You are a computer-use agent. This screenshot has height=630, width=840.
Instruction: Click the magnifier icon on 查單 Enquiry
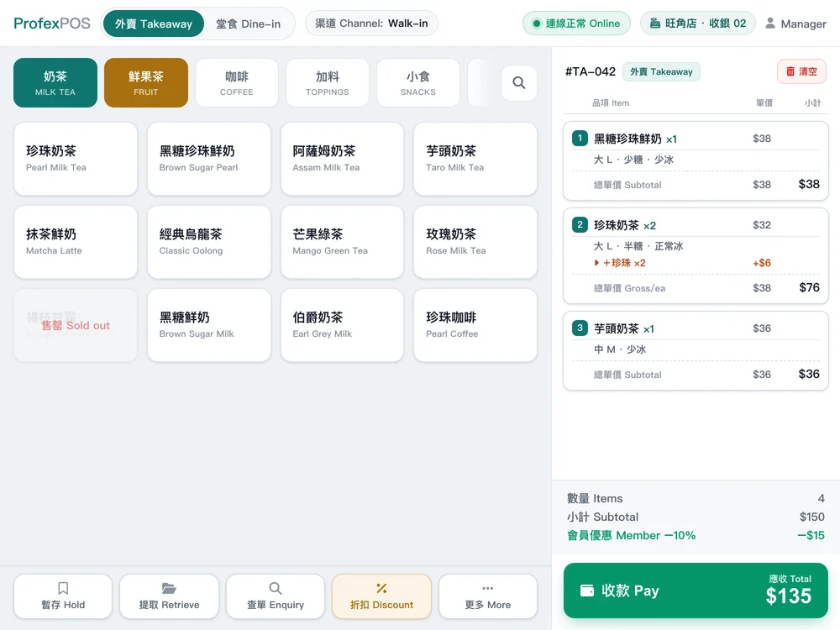[276, 588]
